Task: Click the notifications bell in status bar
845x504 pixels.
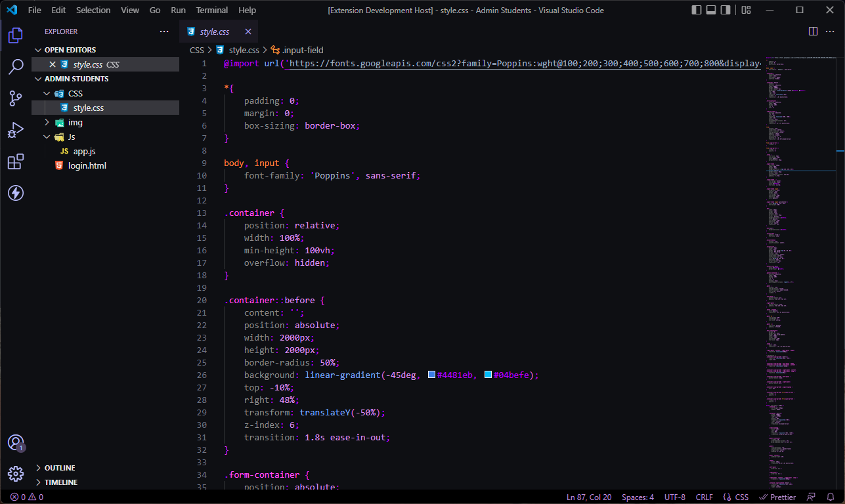Action: (830, 497)
